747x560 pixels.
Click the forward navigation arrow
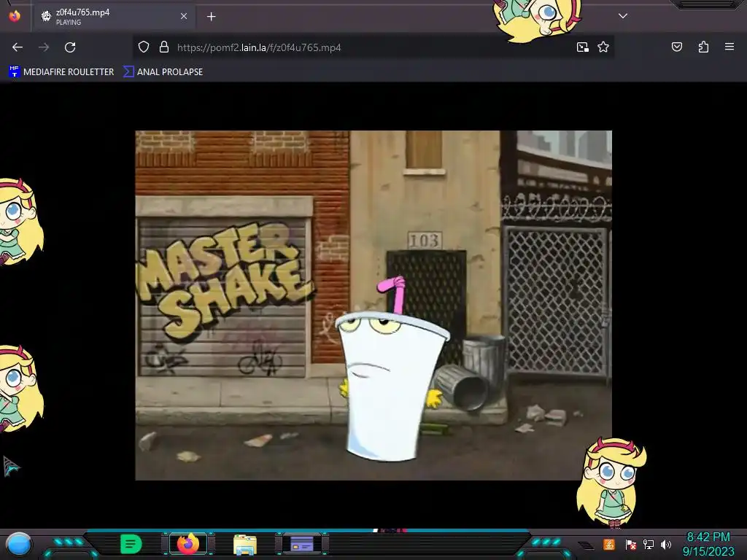pos(44,47)
